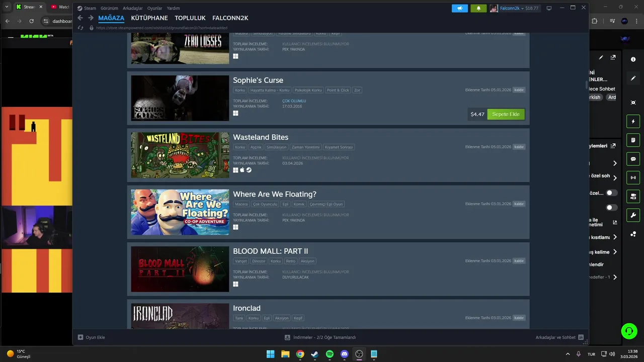Go back in Steam navigation
The height and width of the screenshot is (362, 644).
point(80,18)
